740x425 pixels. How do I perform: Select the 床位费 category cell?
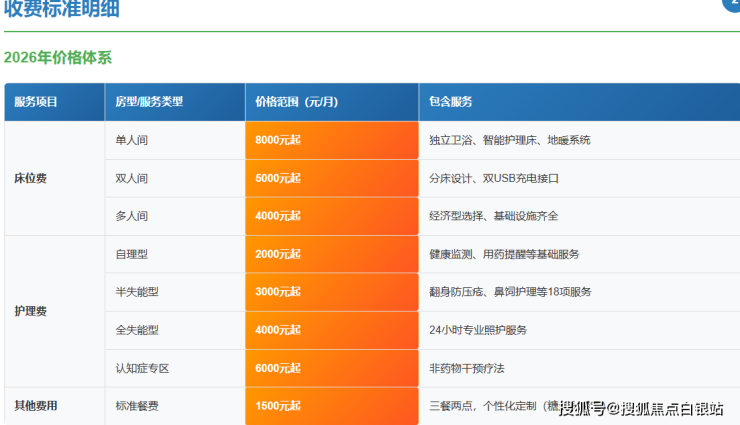pyautogui.click(x=30, y=178)
